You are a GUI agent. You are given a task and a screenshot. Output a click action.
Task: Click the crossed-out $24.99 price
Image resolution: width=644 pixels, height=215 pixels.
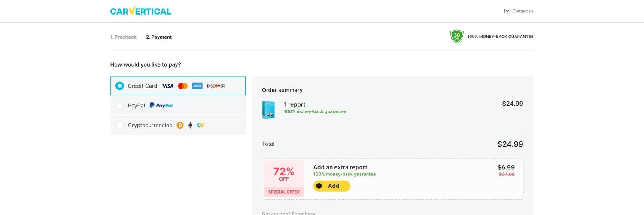click(507, 175)
